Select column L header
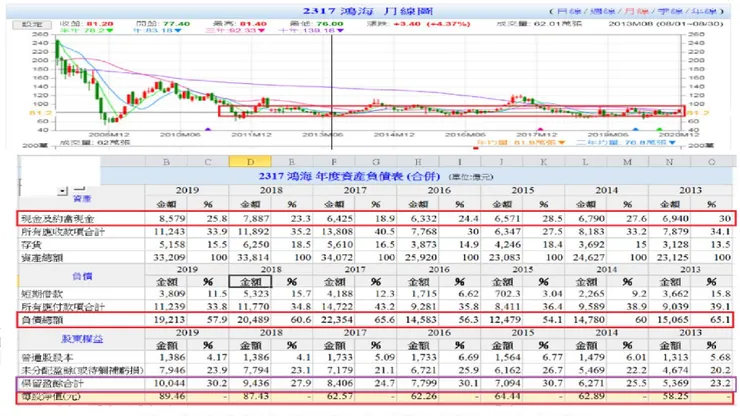 coord(585,161)
